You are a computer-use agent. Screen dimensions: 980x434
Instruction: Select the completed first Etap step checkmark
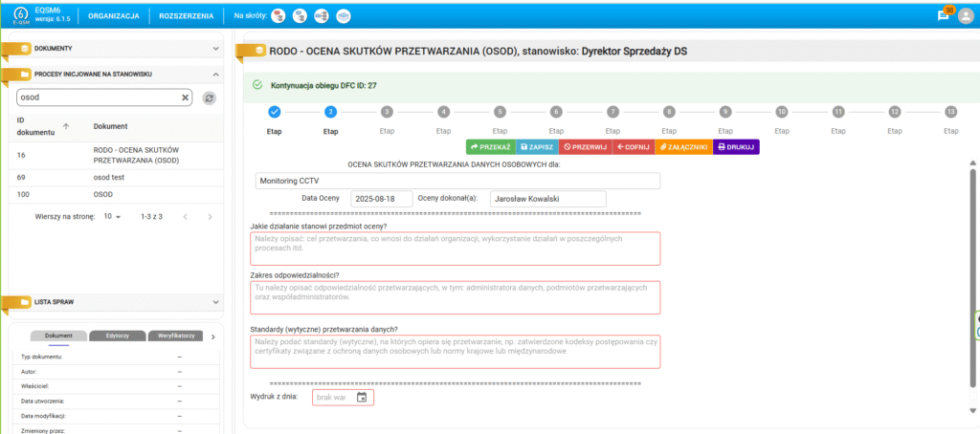(275, 112)
